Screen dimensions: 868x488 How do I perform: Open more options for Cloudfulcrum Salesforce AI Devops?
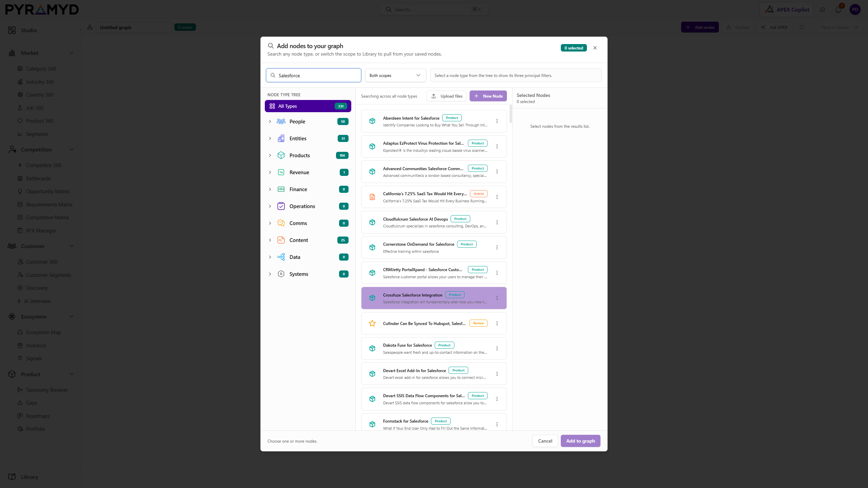[497, 222]
